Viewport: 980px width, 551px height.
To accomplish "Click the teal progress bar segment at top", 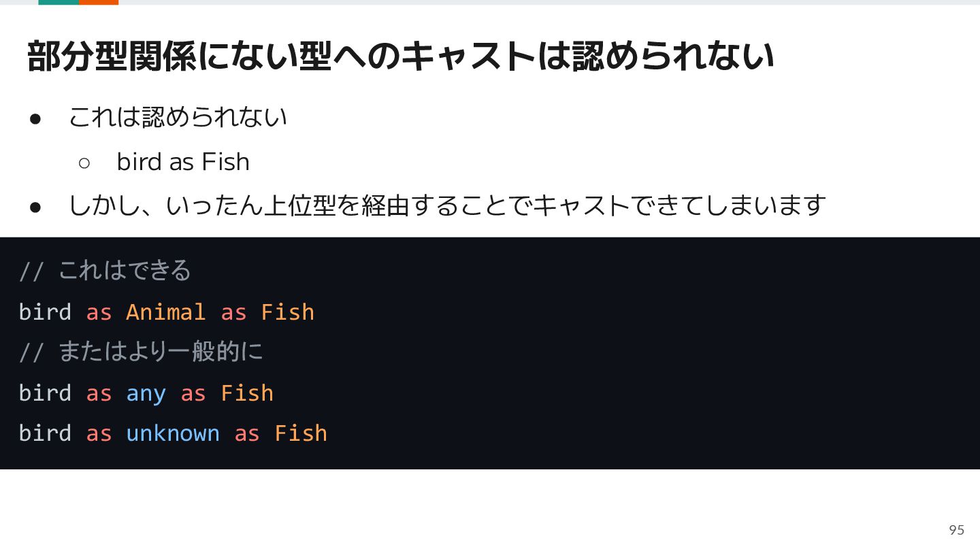I will pos(59,2).
